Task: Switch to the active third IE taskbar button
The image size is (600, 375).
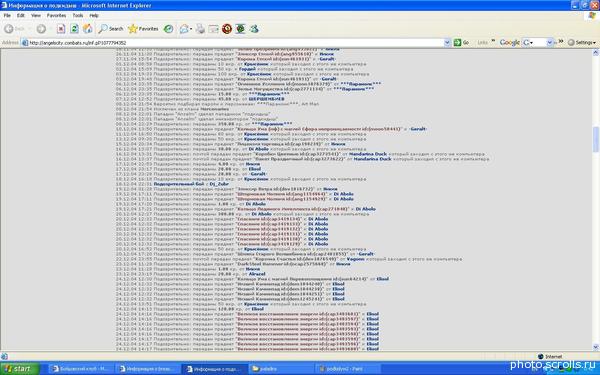Action: (x=214, y=369)
